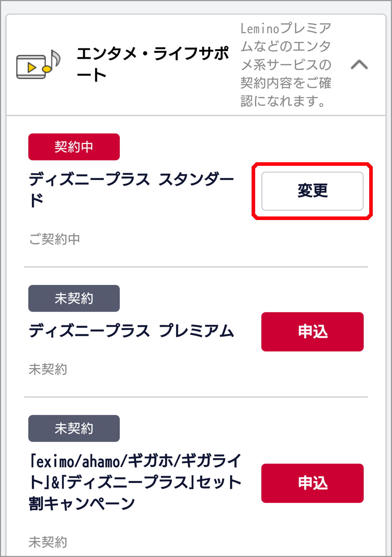
Task: Click 未契約 status text under ディズニープラス プレミアム
Action: point(48,369)
